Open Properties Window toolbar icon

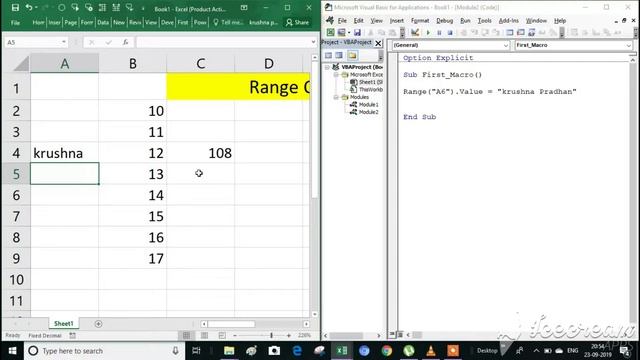[x=521, y=32]
